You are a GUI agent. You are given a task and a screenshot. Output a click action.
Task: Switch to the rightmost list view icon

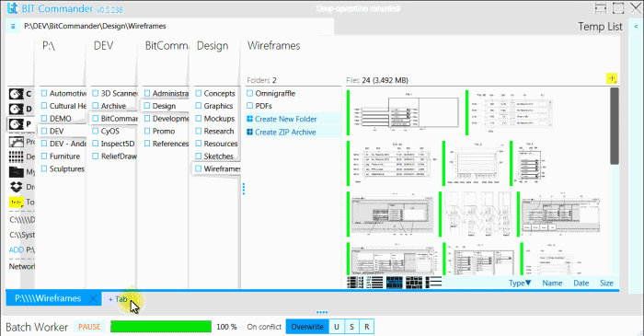(433, 283)
